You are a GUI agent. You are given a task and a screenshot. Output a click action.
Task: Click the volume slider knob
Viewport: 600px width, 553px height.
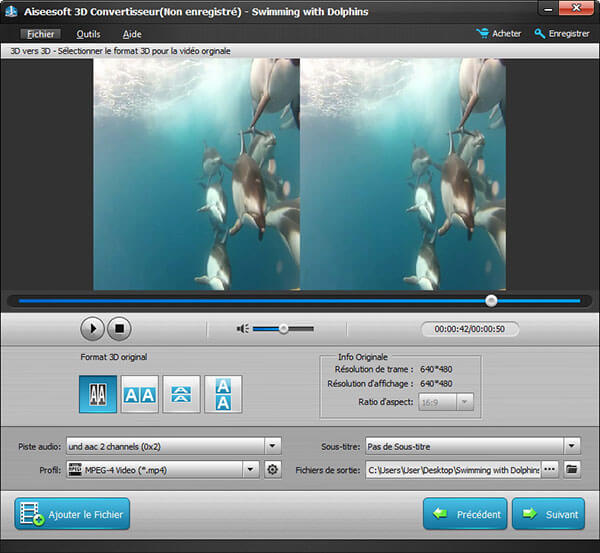[284, 328]
